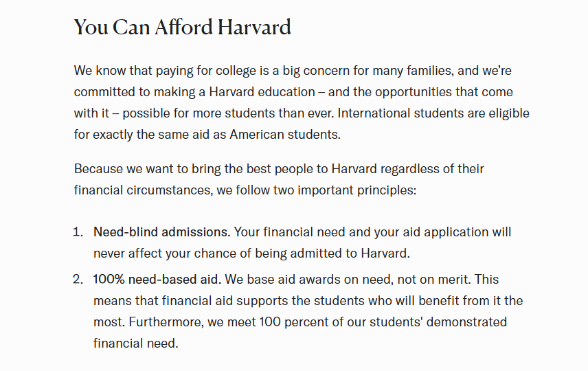Click the words "financial circumstances,"
This screenshot has height=371, width=588.
[144, 190]
